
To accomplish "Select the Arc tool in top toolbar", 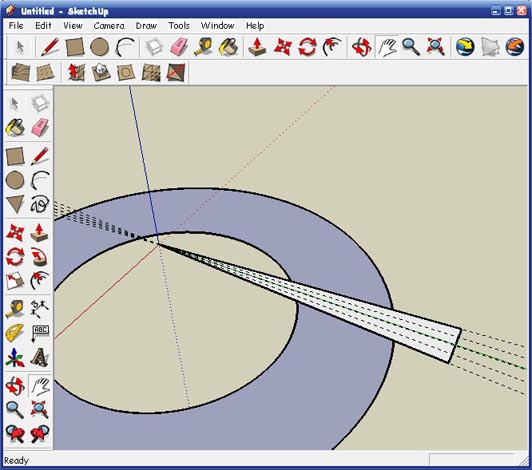I will coord(125,47).
